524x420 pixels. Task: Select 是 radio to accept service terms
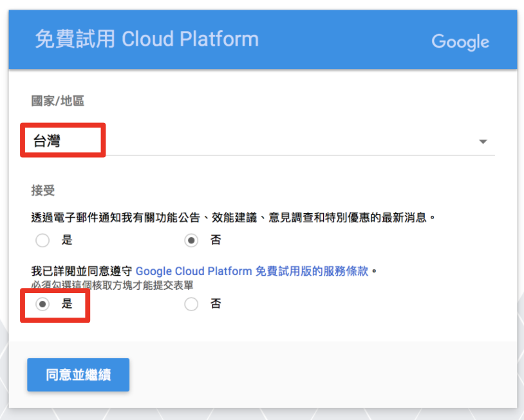42,304
